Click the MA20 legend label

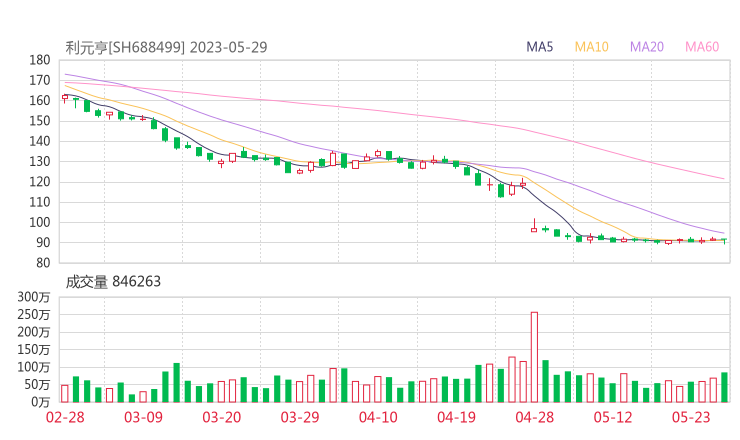click(x=647, y=47)
